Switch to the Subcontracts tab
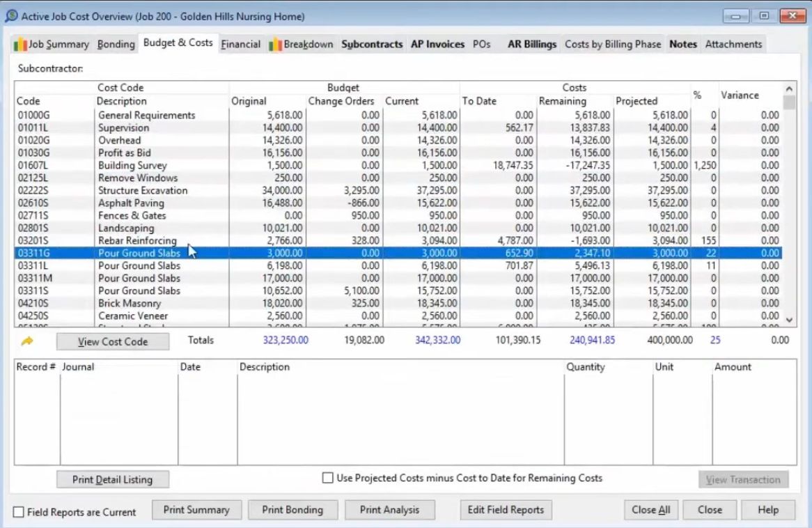Screen dimensions: 812x528 (x=372, y=45)
